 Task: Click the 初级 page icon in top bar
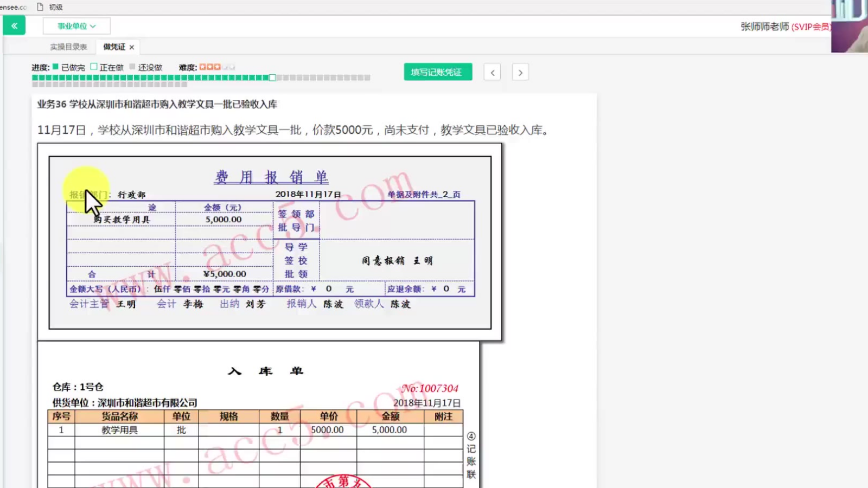(x=40, y=7)
